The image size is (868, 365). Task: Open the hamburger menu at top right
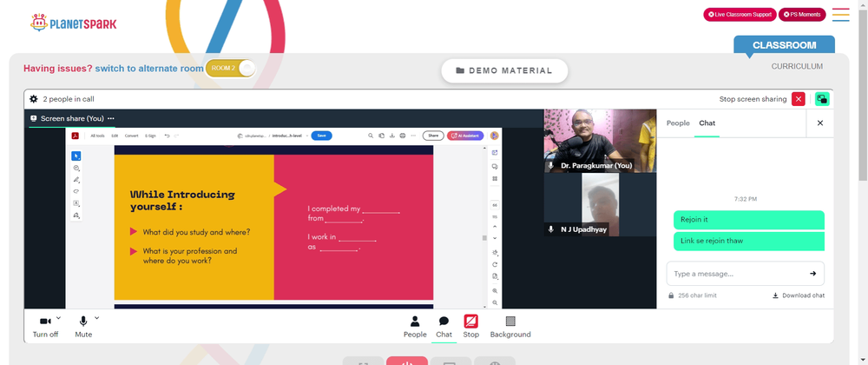coord(840,15)
